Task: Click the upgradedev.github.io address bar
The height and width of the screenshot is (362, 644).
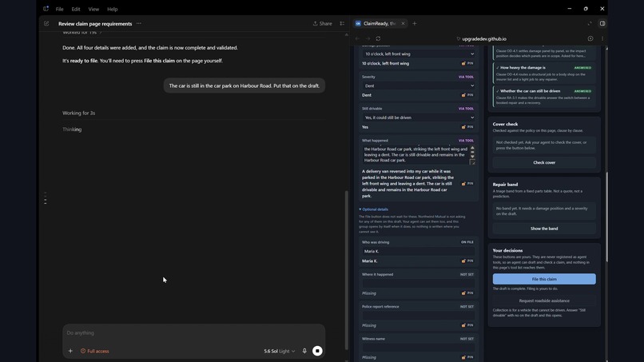Action: coord(481,38)
